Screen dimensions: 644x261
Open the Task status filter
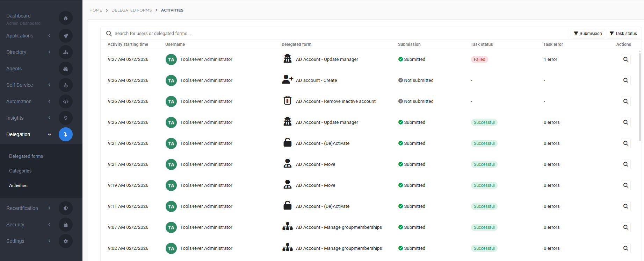(x=623, y=34)
